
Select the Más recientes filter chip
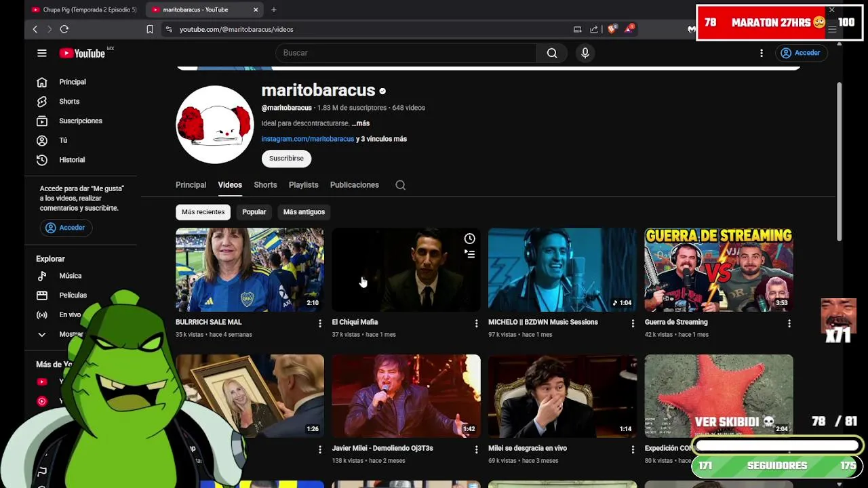coord(203,212)
